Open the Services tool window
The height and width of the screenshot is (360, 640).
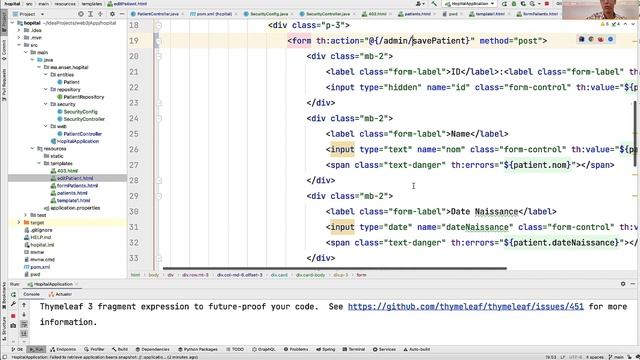click(384, 349)
